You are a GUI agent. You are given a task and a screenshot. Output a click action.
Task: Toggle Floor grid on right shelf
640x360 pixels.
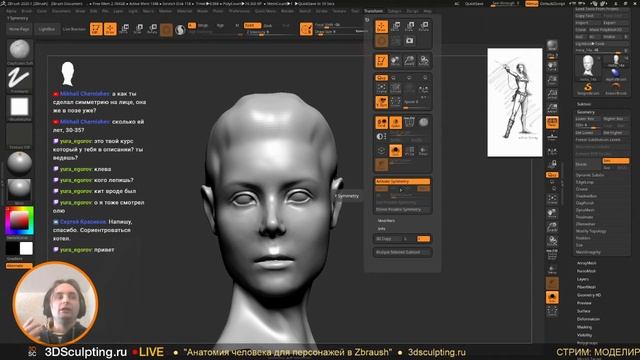pos(552,136)
